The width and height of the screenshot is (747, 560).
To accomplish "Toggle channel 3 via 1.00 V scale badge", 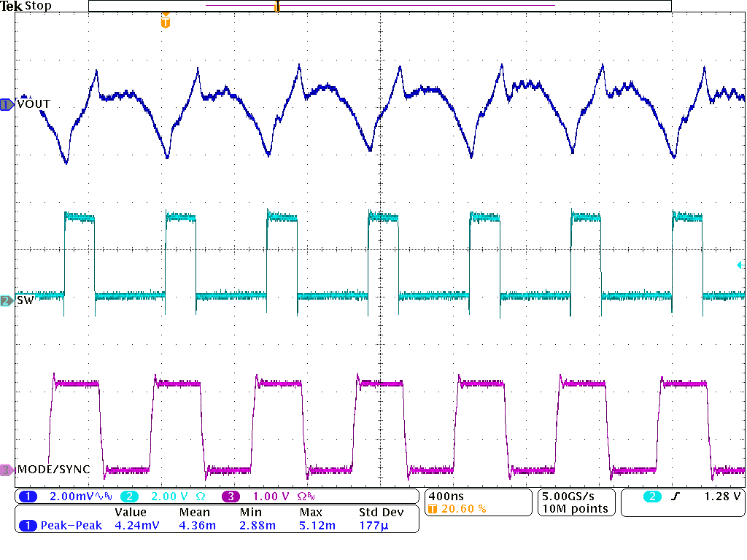I will (231, 497).
